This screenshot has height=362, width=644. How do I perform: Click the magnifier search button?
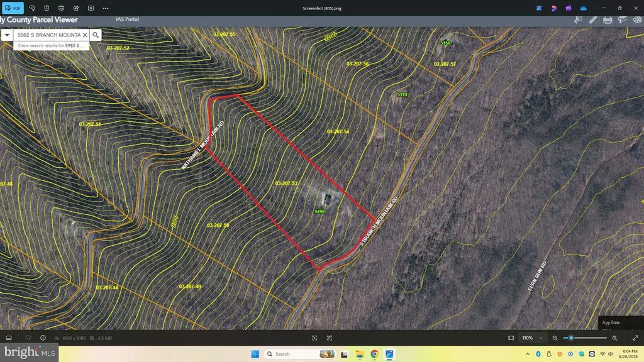click(96, 35)
